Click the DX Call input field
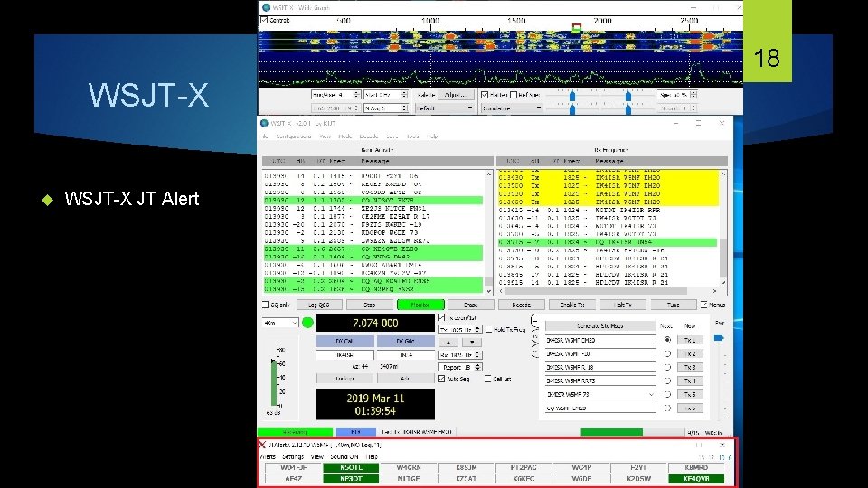The width and height of the screenshot is (868, 488). [344, 354]
